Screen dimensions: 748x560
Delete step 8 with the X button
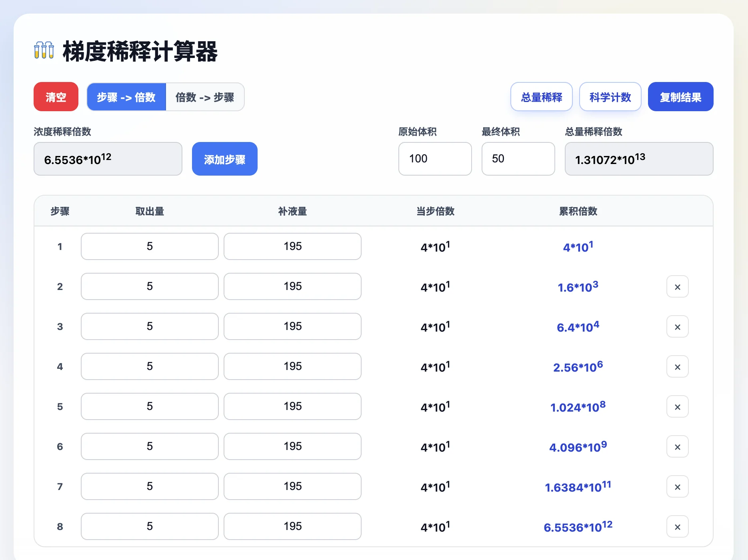tap(677, 526)
